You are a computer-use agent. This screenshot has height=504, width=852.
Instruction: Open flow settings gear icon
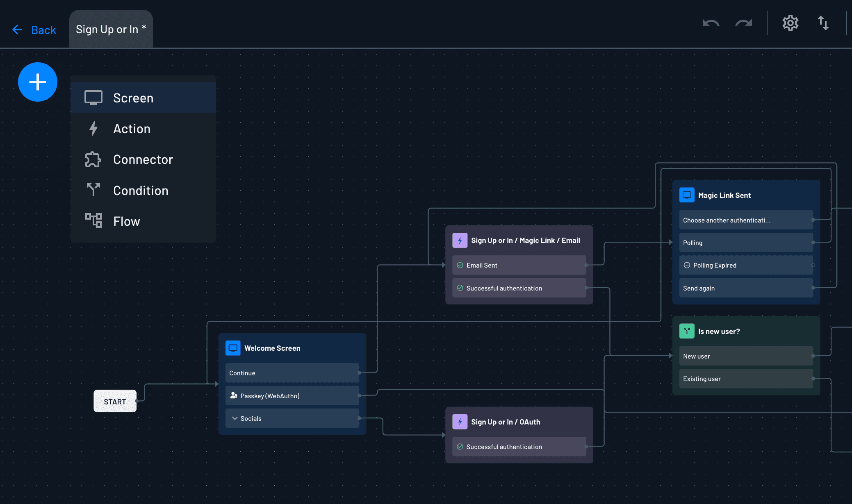(x=790, y=23)
